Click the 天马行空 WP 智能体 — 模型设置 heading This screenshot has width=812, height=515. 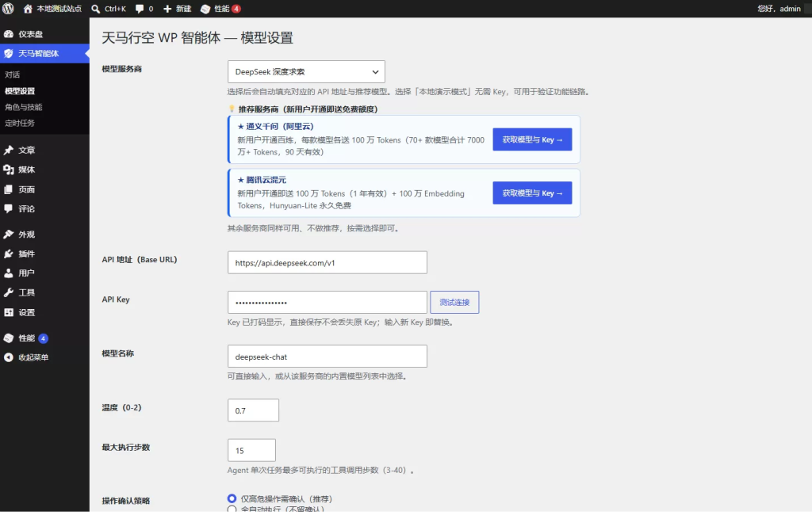click(x=197, y=38)
